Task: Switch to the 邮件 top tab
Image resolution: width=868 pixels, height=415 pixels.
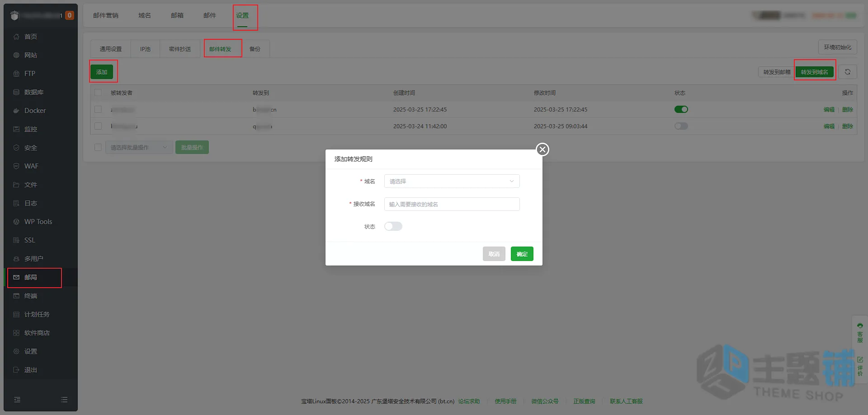Action: click(x=210, y=15)
